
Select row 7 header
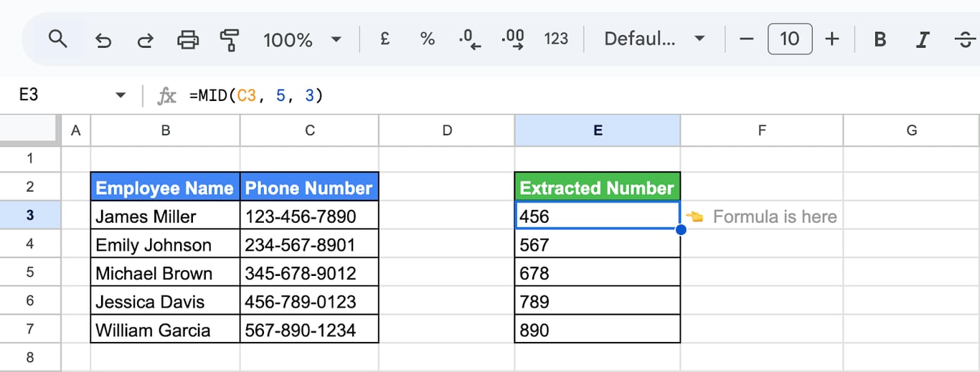(x=29, y=330)
